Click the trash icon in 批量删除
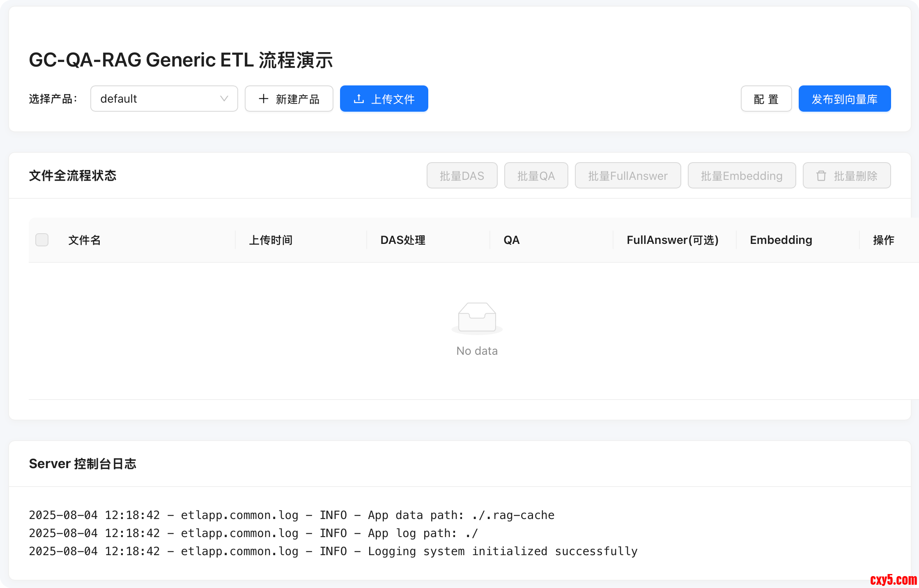This screenshot has width=919, height=588. pyautogui.click(x=821, y=176)
